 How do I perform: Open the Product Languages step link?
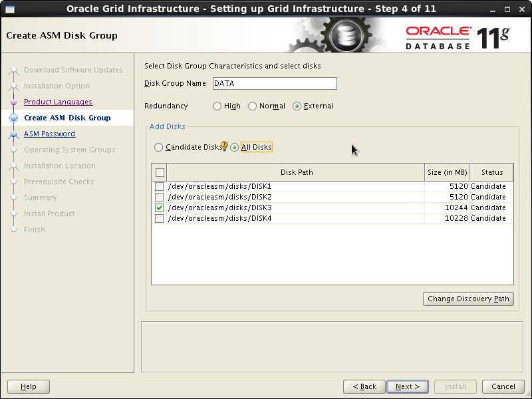[59, 102]
